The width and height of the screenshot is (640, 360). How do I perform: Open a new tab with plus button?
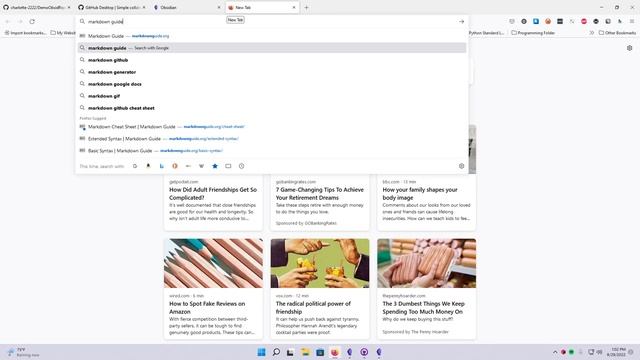click(306, 7)
